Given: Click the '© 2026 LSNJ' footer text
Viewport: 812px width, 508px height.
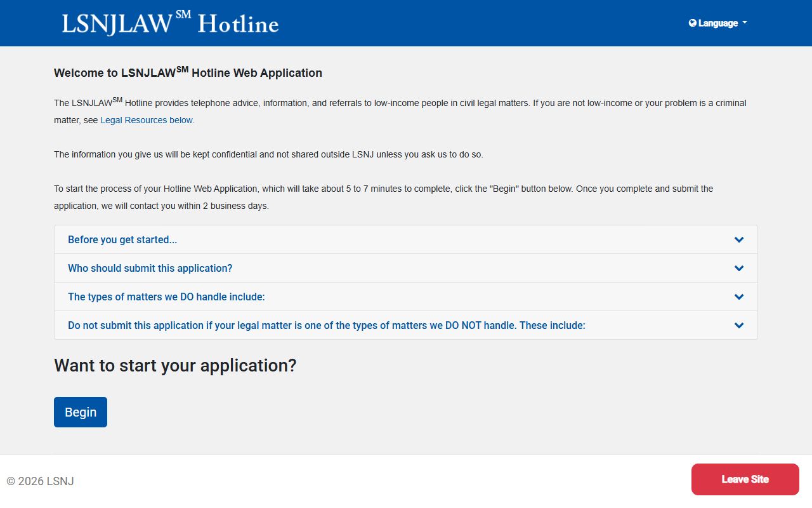Looking at the screenshot, I should (x=40, y=481).
